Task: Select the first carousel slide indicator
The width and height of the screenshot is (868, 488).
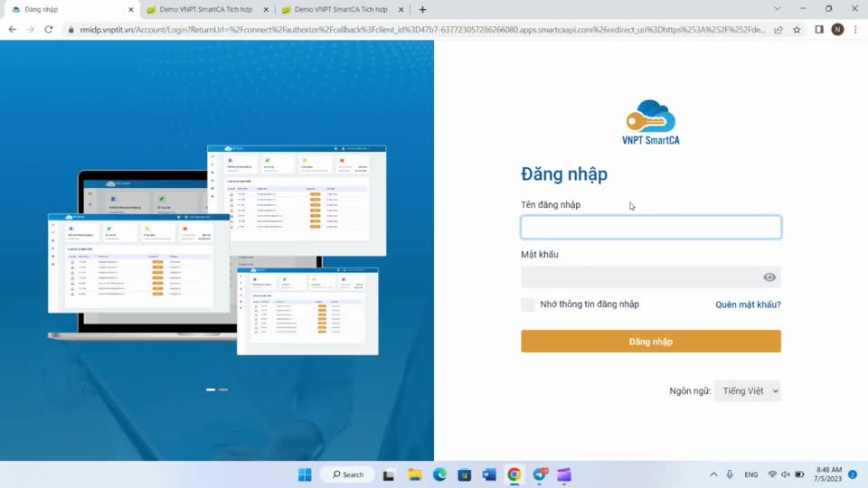Action: click(211, 389)
